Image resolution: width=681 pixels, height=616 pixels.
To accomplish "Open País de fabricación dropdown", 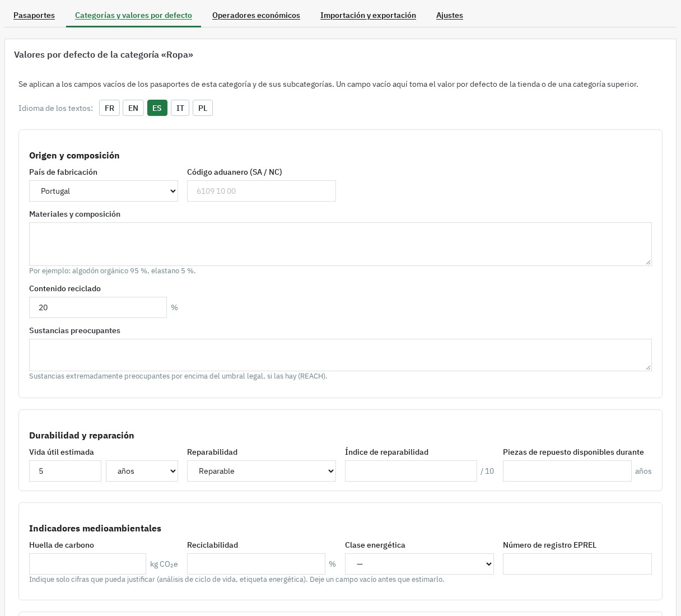I will (104, 191).
